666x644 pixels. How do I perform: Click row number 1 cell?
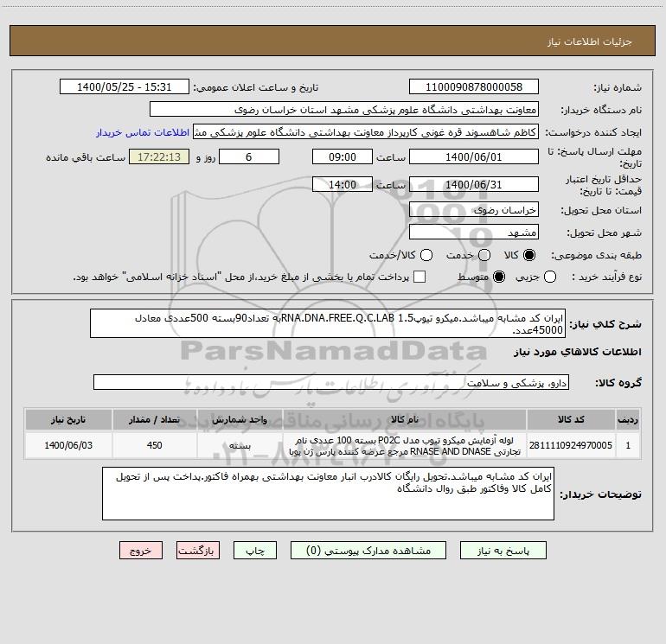628,445
